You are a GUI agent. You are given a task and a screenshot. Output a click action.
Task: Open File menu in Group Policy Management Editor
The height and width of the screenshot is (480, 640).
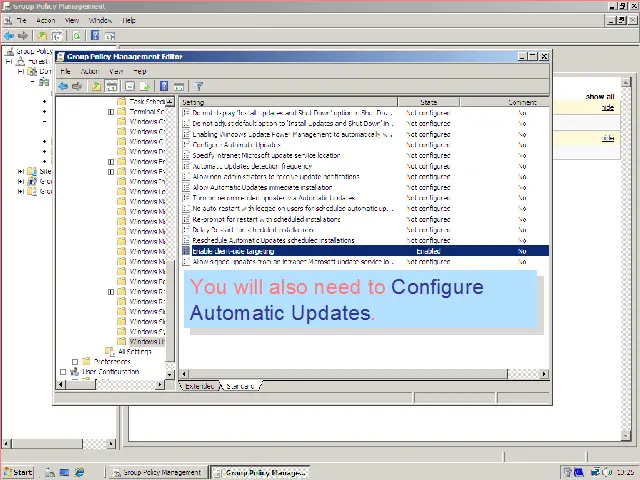point(65,71)
